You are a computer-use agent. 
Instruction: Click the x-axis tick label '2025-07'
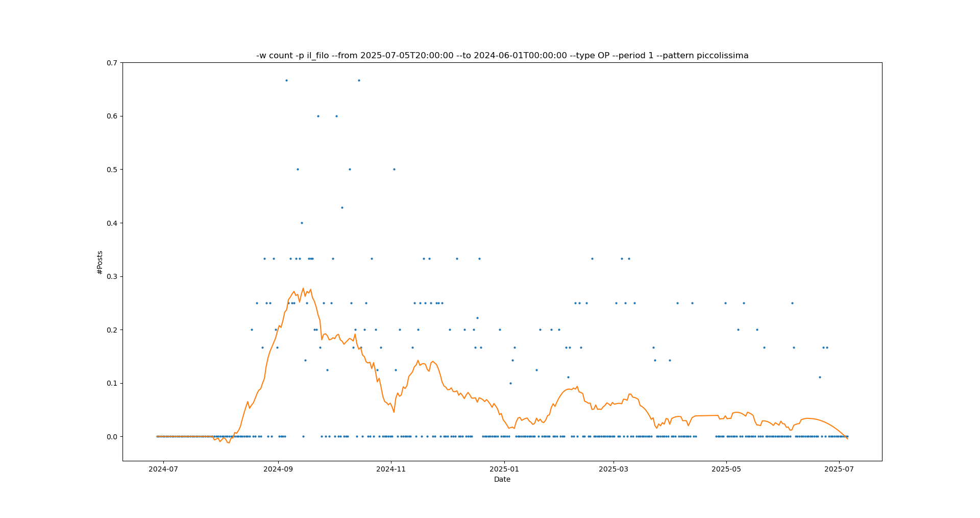tap(840, 469)
